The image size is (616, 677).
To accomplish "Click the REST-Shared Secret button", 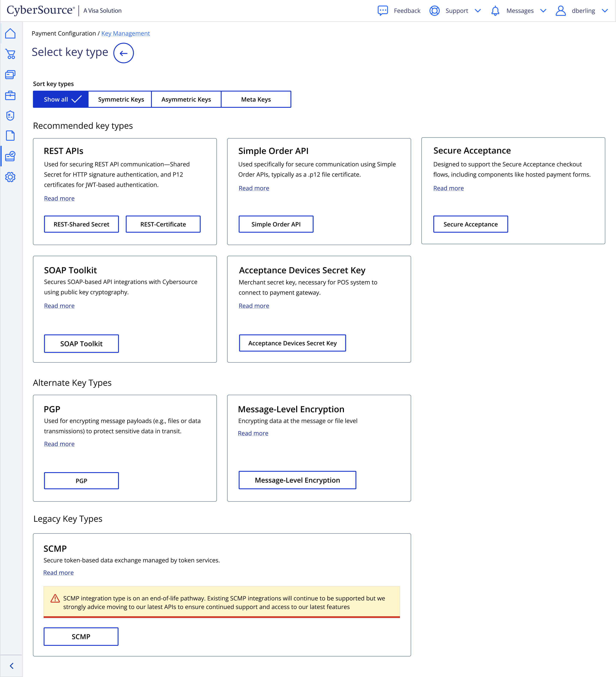I will 81,224.
